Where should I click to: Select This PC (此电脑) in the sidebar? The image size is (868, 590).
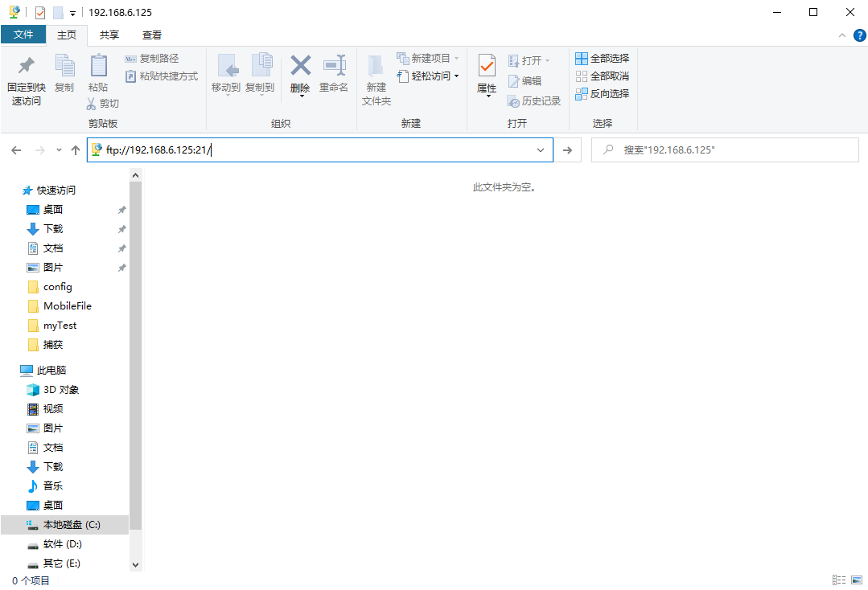pos(43,371)
